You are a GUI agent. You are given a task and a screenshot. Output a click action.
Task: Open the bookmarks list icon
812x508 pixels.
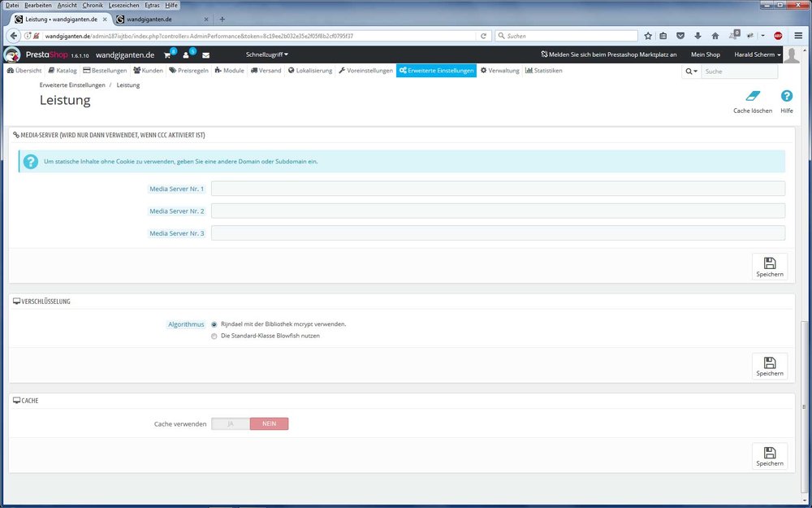point(663,36)
